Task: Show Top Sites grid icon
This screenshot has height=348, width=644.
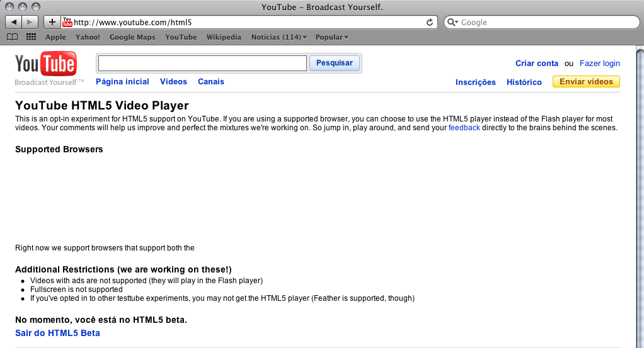Action: coord(32,37)
